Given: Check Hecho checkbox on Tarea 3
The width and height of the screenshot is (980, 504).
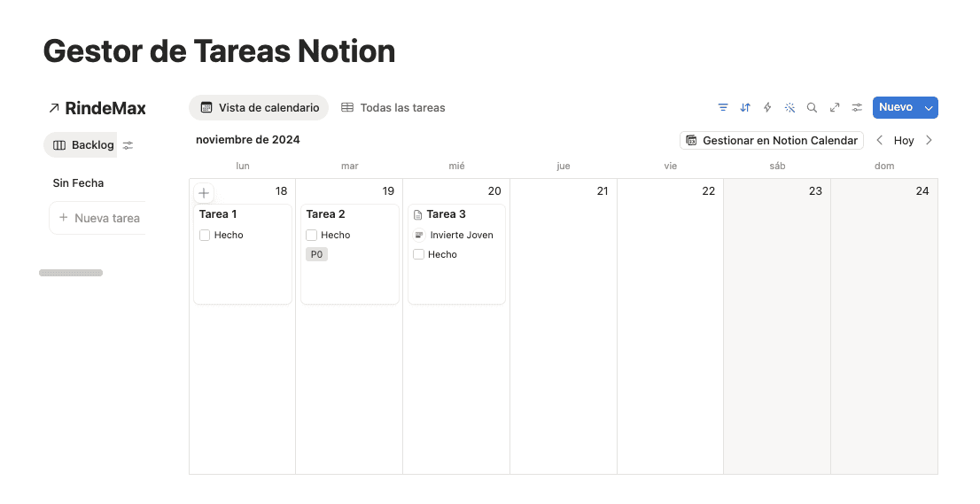Looking at the screenshot, I should click(x=419, y=254).
